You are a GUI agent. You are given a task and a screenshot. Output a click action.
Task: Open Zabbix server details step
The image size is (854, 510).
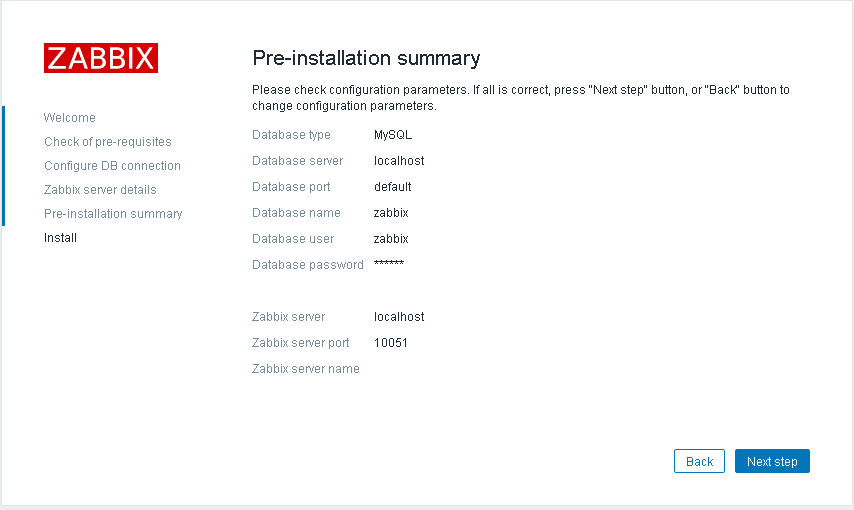coord(100,190)
